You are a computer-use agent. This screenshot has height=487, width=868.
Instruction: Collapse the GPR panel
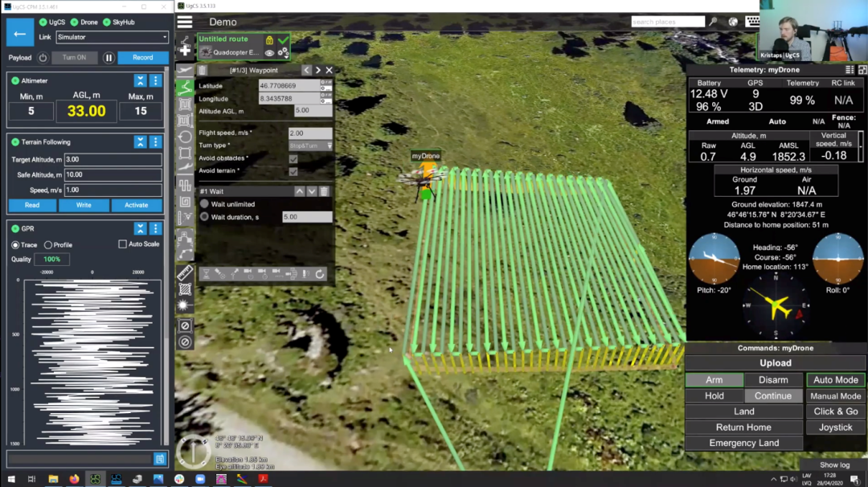[140, 228]
